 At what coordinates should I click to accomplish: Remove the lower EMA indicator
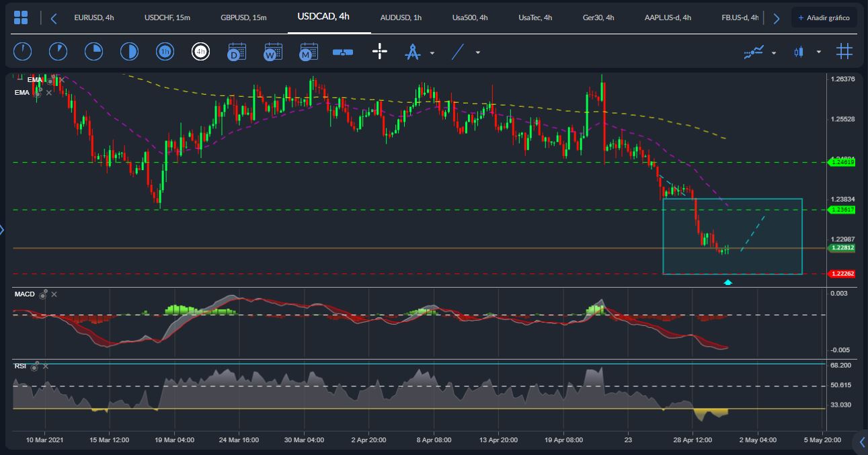(x=49, y=93)
